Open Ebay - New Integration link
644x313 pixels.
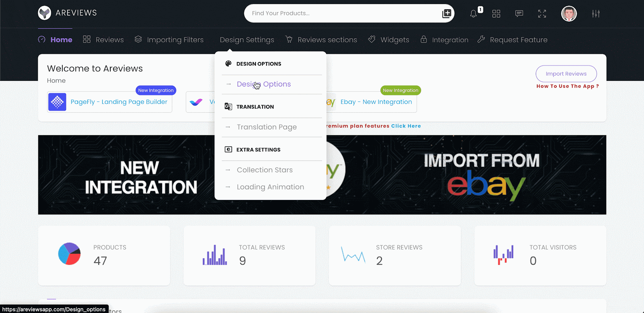pos(376,102)
